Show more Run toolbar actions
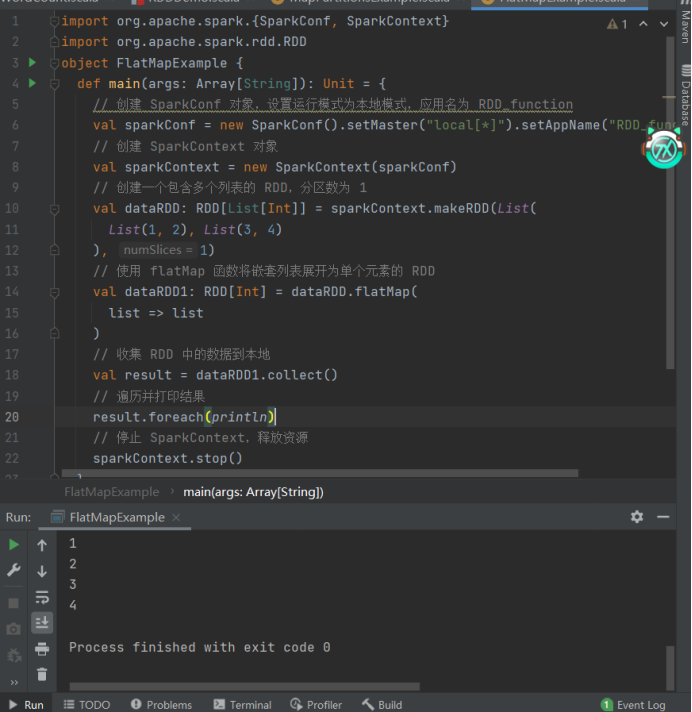 [15, 682]
